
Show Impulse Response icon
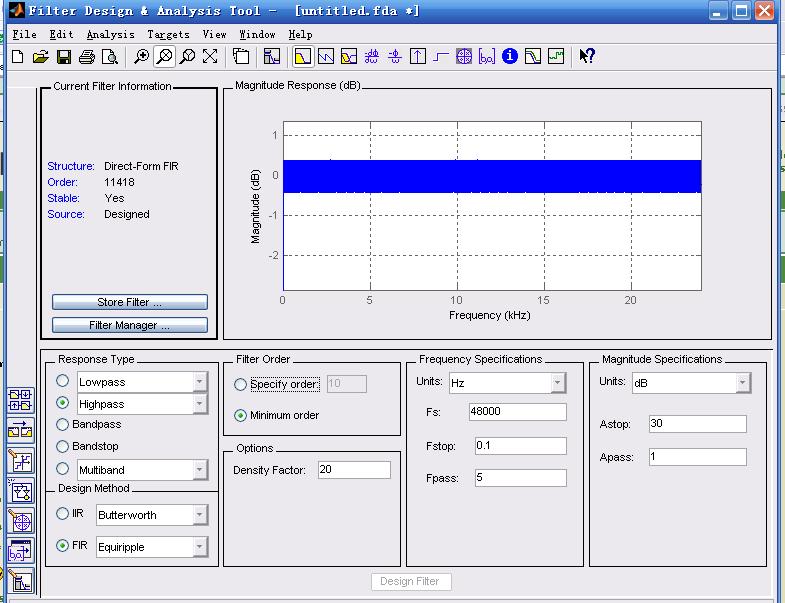418,57
